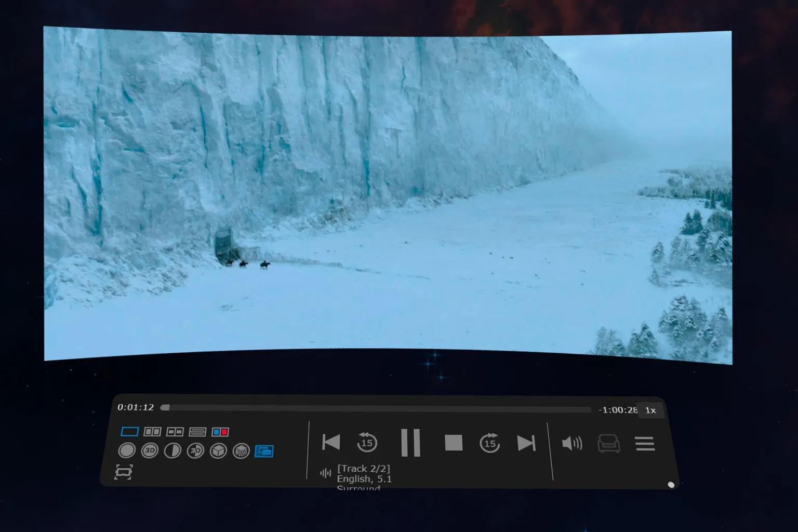Screen dimensions: 798x532
Task: Change the 1x playback speed
Action: (x=650, y=410)
